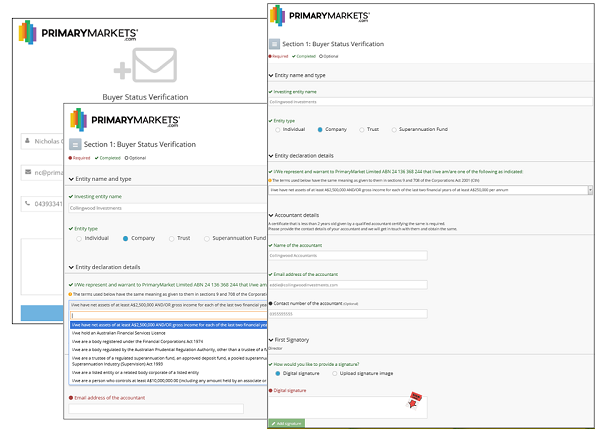Choose the Upload signature image radio option

coord(334,373)
